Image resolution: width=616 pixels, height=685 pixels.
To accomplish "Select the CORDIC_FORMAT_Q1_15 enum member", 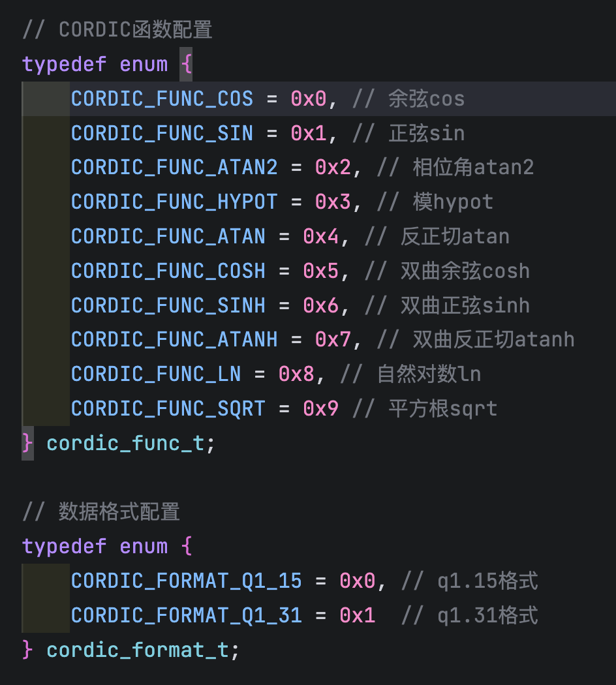I will pyautogui.click(x=186, y=580).
